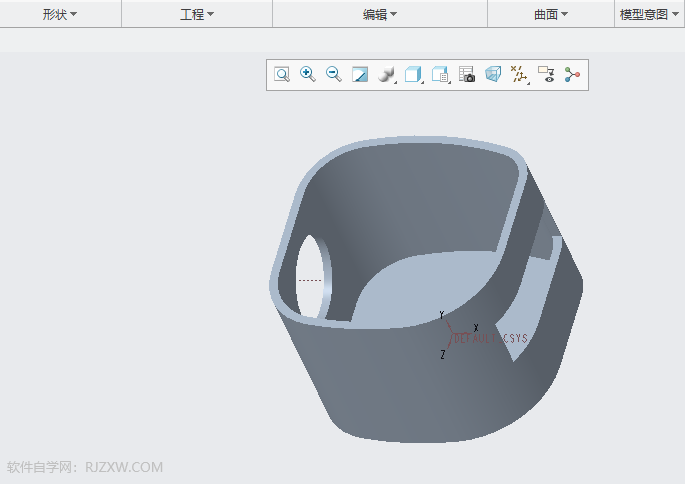Toggle datum display filters icon
The width and height of the screenshot is (685, 484).
(519, 75)
